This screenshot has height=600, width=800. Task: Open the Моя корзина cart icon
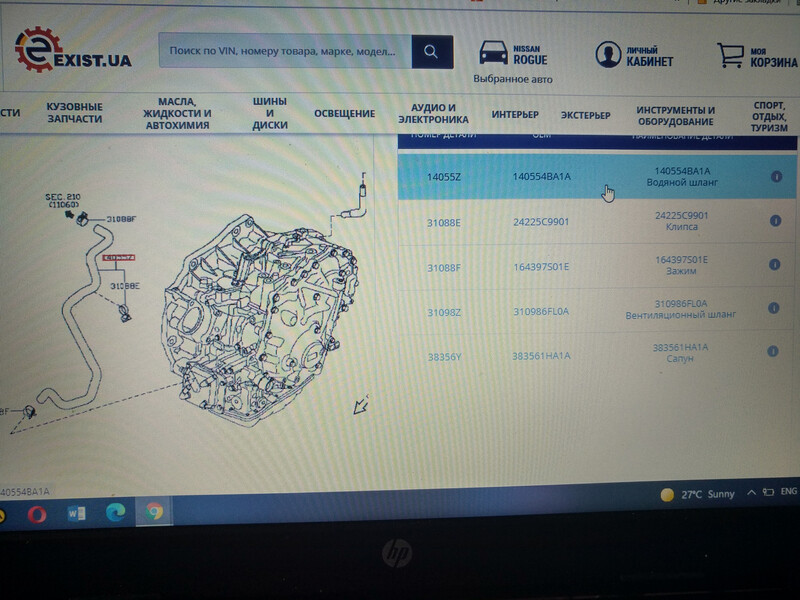729,55
